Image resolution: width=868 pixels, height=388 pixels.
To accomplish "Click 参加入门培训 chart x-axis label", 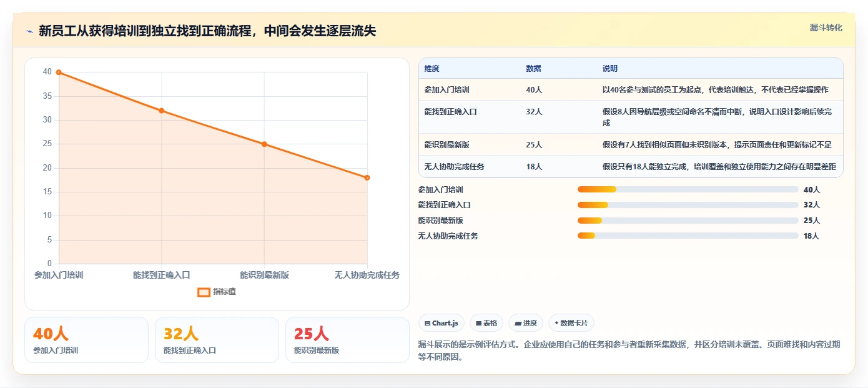I will [59, 275].
